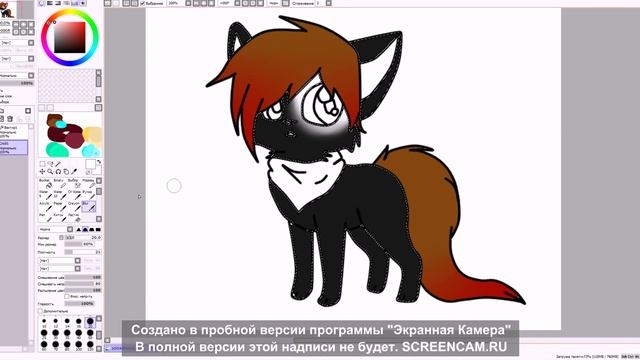Image resolution: width=640 pixels, height=360 pixels.
Task: Select the flattest brush edge shape
Action: (98, 229)
